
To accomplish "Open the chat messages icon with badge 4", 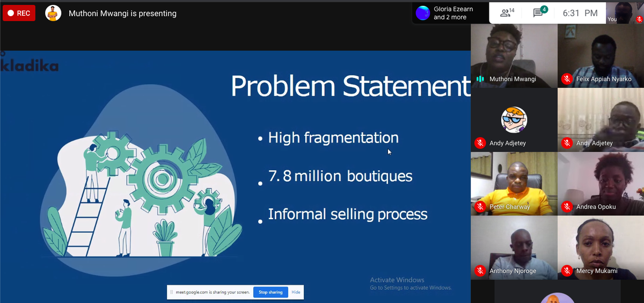I will 540,12.
